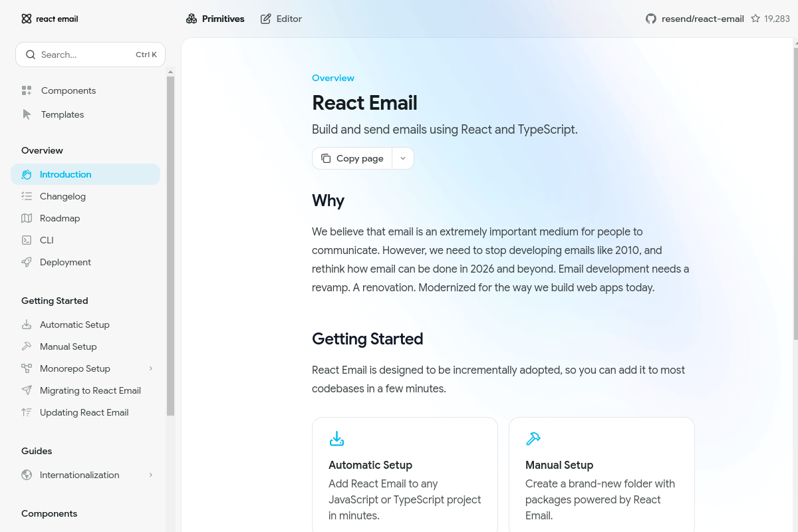The height and width of the screenshot is (532, 798).
Task: Click the Components grid icon
Action: [27, 90]
